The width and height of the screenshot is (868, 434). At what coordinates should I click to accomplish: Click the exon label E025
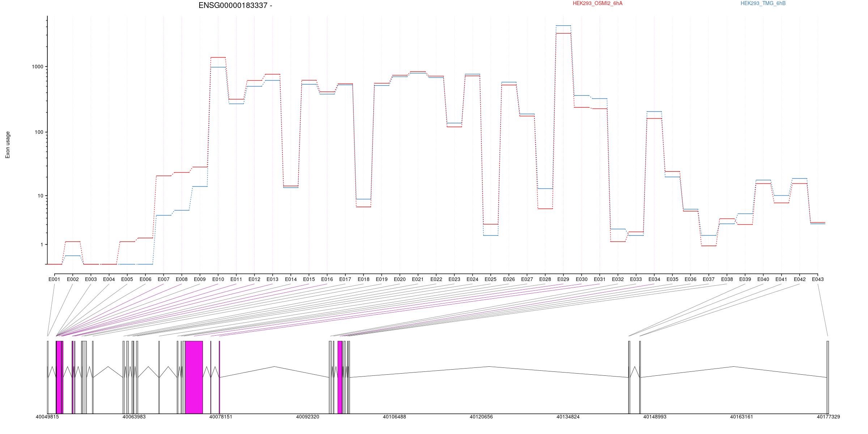tap(490, 279)
